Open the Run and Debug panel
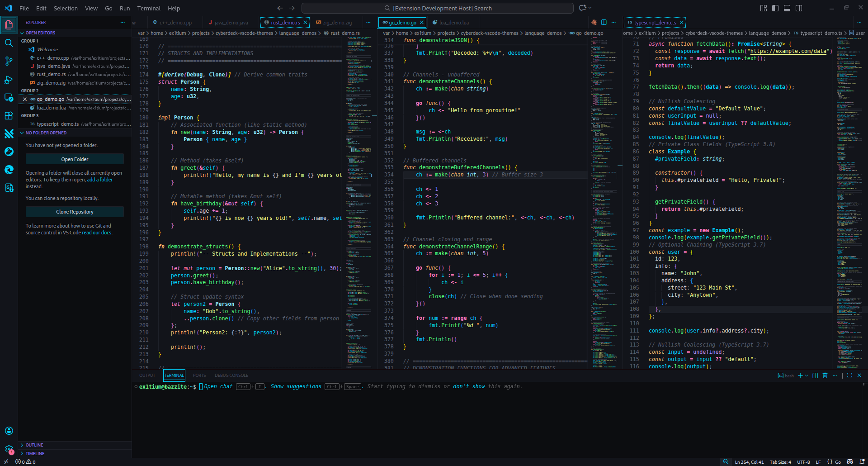 coord(9,80)
